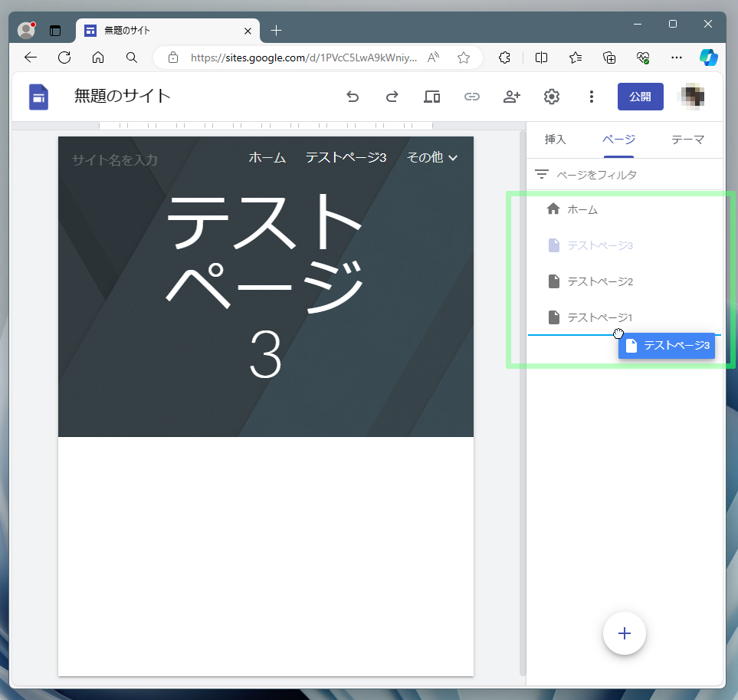
Task: Open the browser extensions icon
Action: 504,58
